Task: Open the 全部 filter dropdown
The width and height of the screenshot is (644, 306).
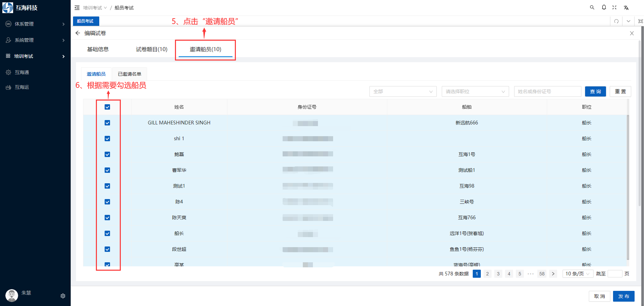Action: 403,91
